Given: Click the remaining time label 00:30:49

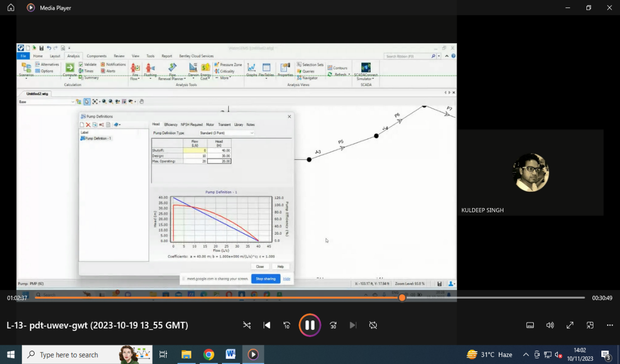Looking at the screenshot, I should click(x=602, y=298).
